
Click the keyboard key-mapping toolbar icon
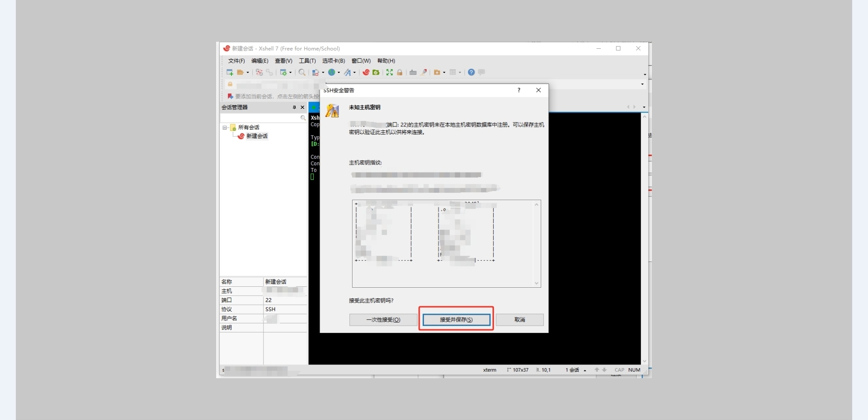(413, 72)
